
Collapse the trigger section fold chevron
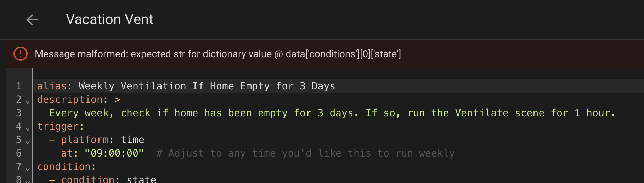pyautogui.click(x=28, y=129)
